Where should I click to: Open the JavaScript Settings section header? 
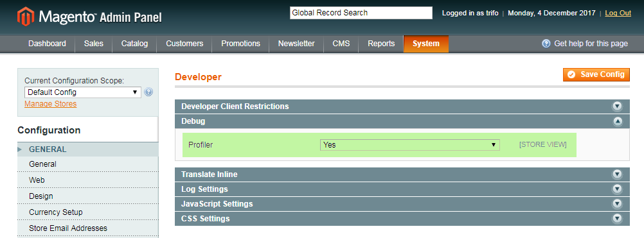pyautogui.click(x=402, y=204)
